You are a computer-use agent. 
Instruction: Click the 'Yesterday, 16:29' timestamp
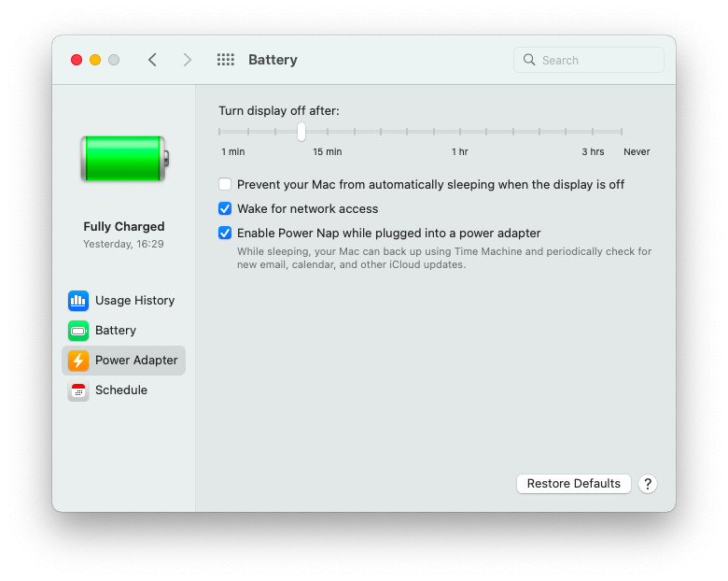point(123,244)
